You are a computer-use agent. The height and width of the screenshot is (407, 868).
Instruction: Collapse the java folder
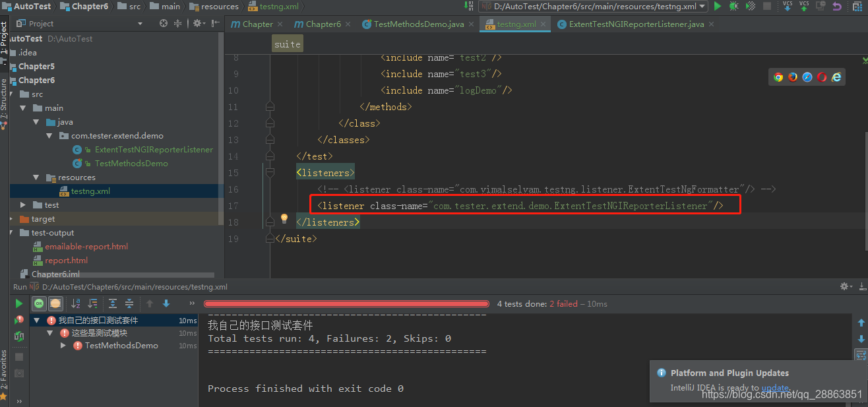[x=37, y=122]
